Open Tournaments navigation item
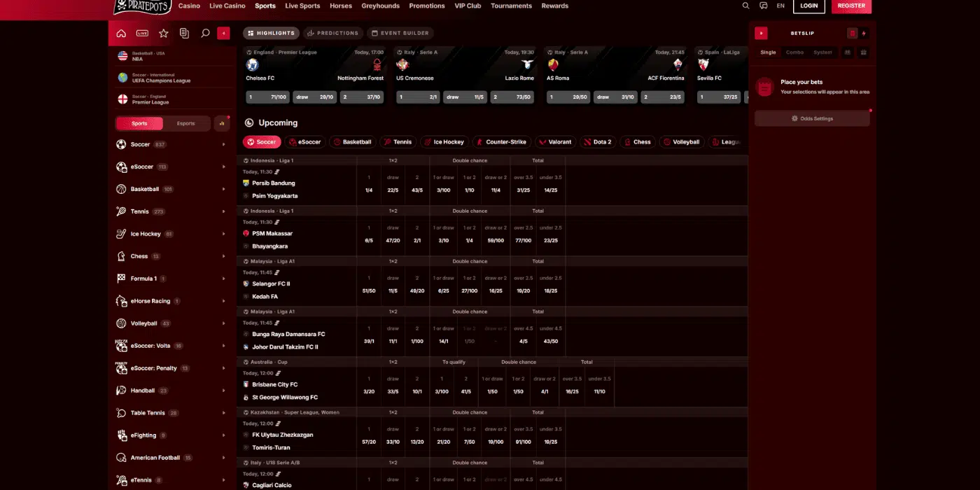The image size is (980, 490). (x=511, y=6)
